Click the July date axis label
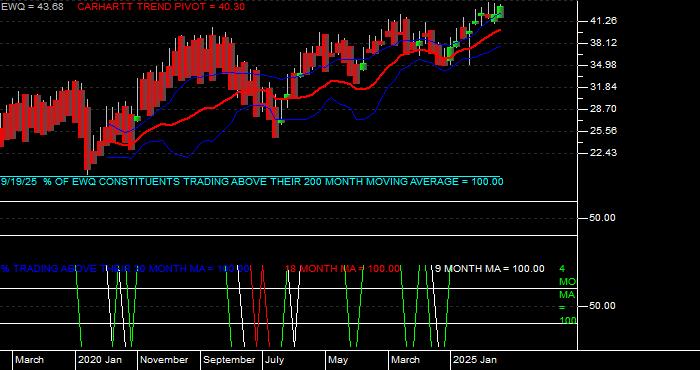Image resolution: width=700 pixels, height=370 pixels. pyautogui.click(x=275, y=360)
